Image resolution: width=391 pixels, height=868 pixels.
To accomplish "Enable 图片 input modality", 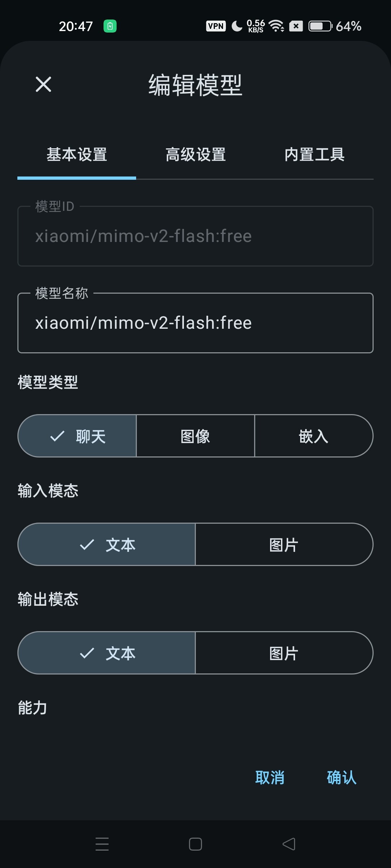I will 284,544.
